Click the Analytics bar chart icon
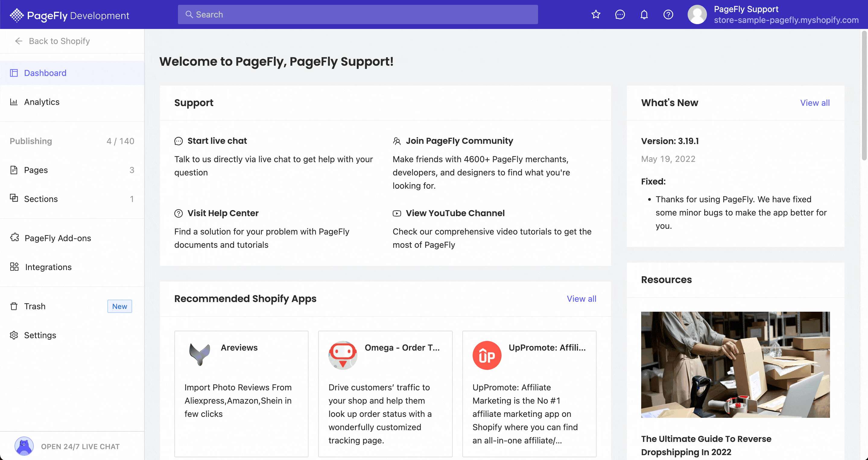 pyautogui.click(x=14, y=102)
